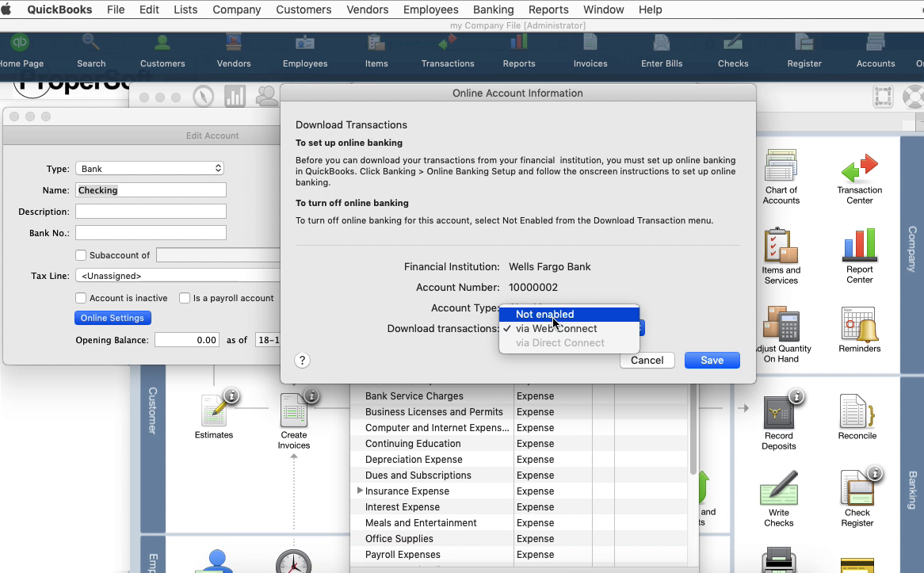Click the help question mark button
The height and width of the screenshot is (573, 924).
pyautogui.click(x=302, y=360)
